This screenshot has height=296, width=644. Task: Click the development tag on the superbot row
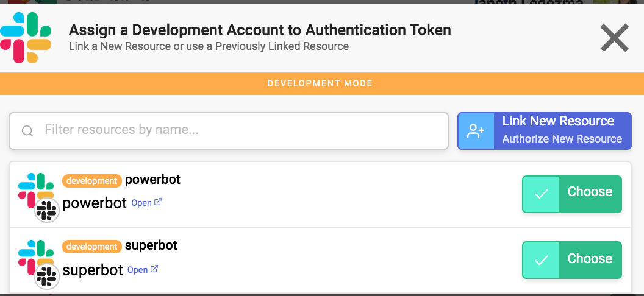pyautogui.click(x=91, y=247)
